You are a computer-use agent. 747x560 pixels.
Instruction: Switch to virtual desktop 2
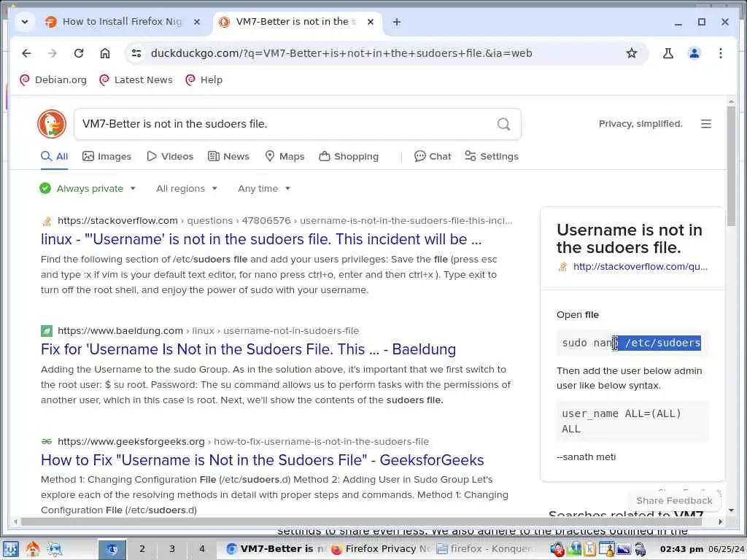142,549
